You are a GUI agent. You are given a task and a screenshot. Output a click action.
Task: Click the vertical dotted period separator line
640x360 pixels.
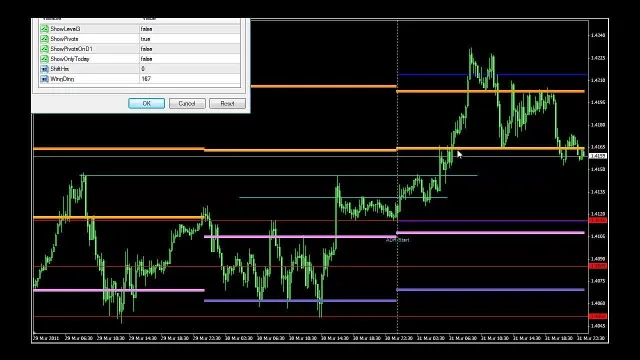[398, 176]
